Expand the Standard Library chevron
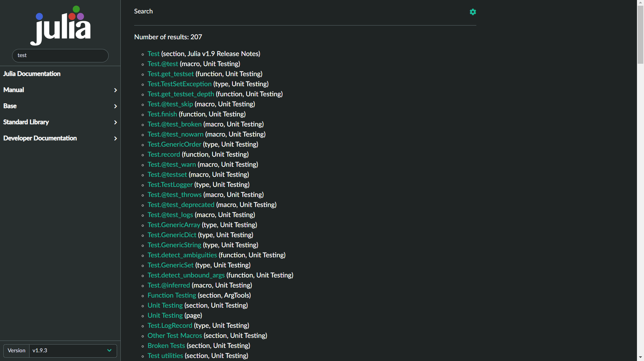Image resolution: width=644 pixels, height=361 pixels. [115, 122]
